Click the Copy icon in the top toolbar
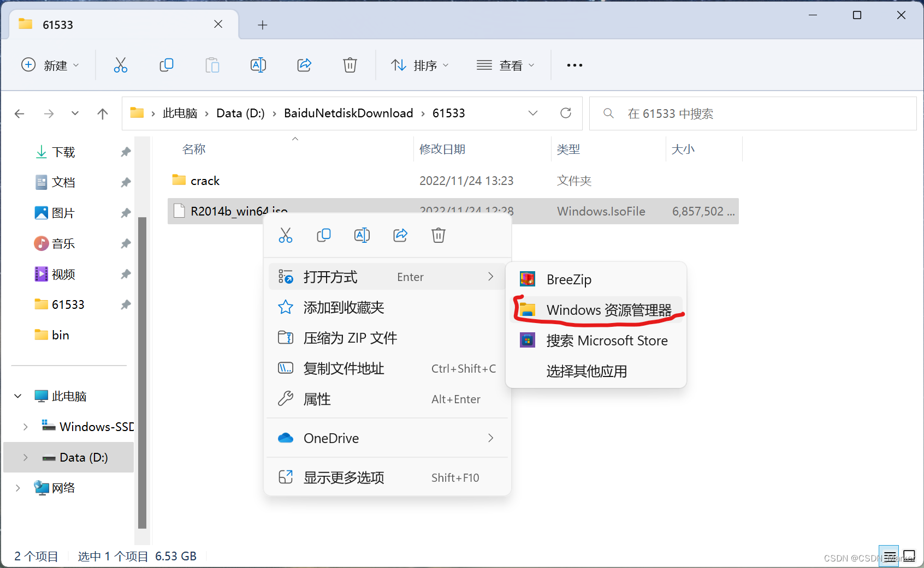The height and width of the screenshot is (568, 924). [167, 65]
